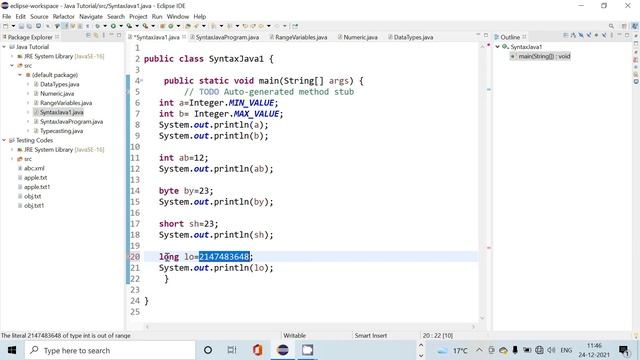The height and width of the screenshot is (360, 640).
Task: Collapse the Java Tutorial project node
Action: 4,47
